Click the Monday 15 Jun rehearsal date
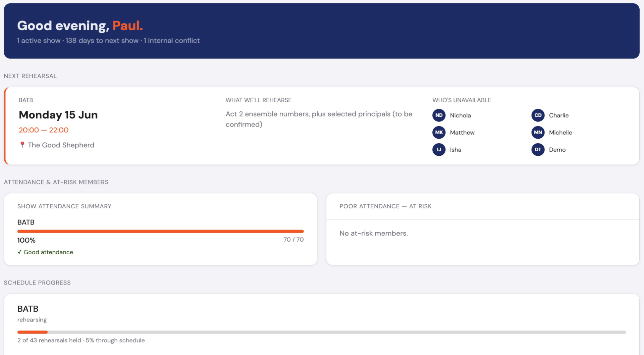This screenshot has height=355, width=644. pyautogui.click(x=58, y=115)
